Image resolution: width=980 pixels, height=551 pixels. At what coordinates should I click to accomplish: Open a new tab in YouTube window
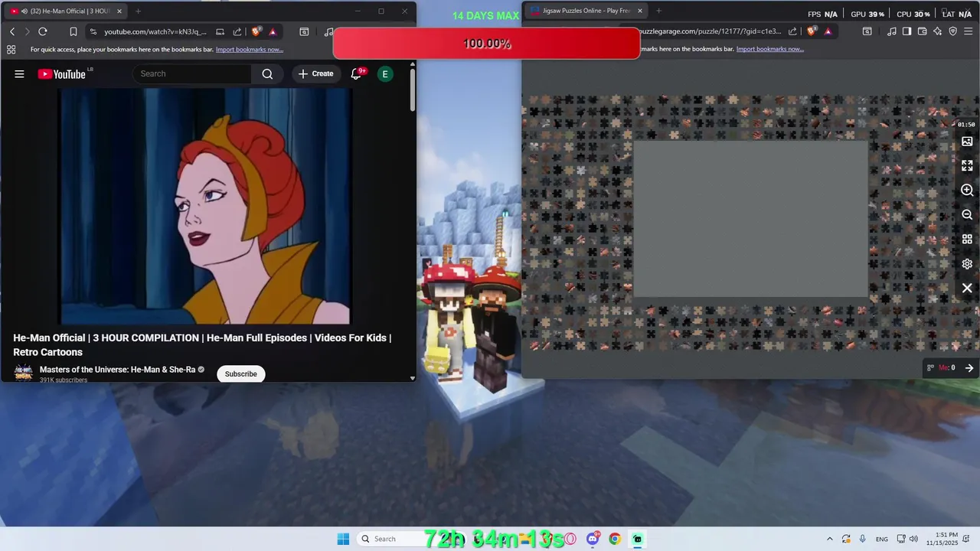click(x=138, y=11)
